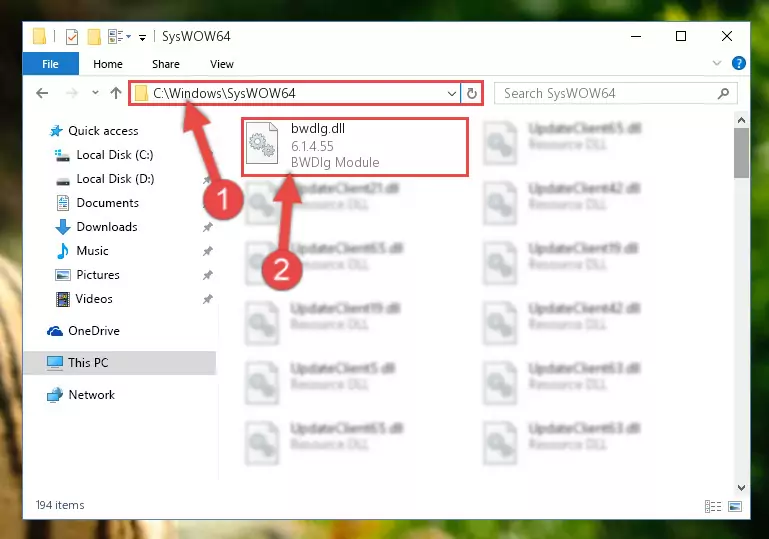Click the 194 items status text

click(x=60, y=505)
